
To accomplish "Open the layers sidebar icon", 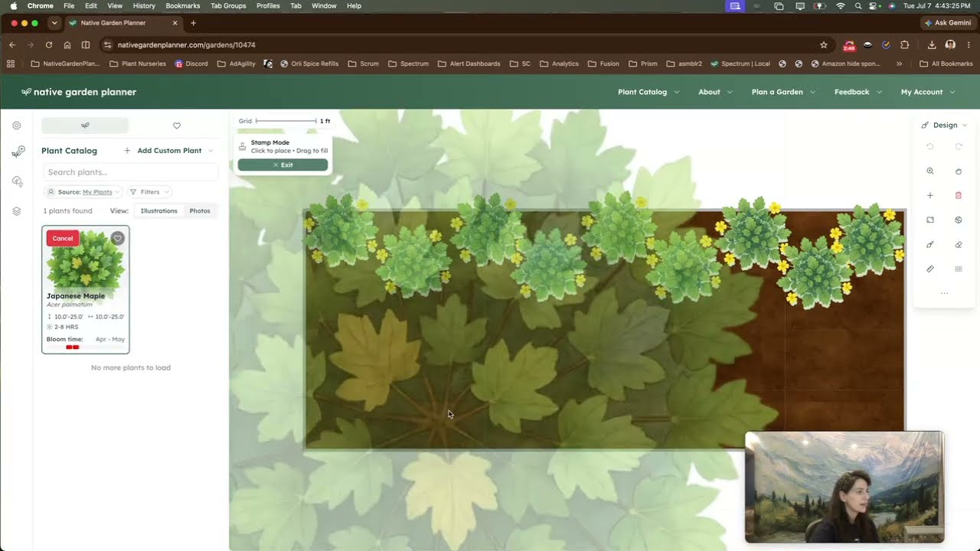I will 17,211.
